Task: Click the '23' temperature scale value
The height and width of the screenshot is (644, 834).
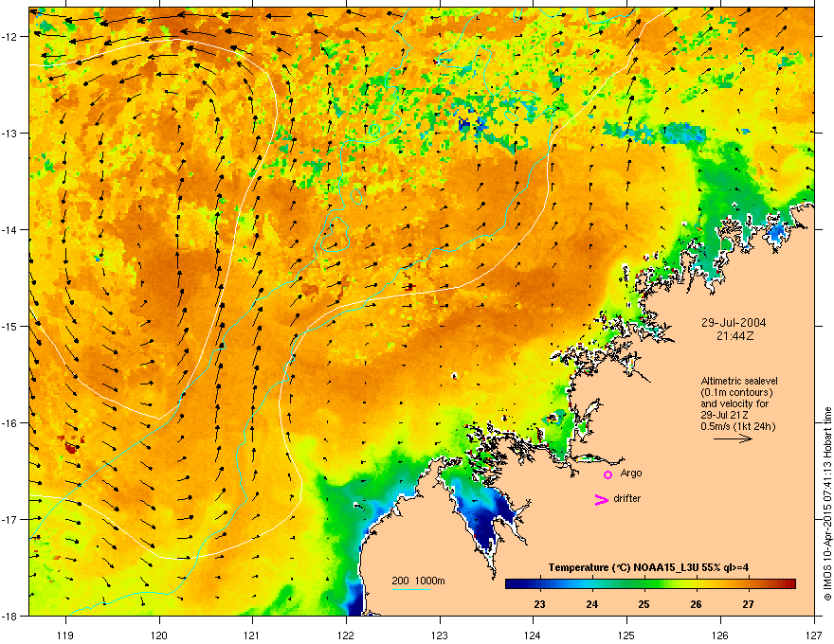Action: [x=539, y=604]
